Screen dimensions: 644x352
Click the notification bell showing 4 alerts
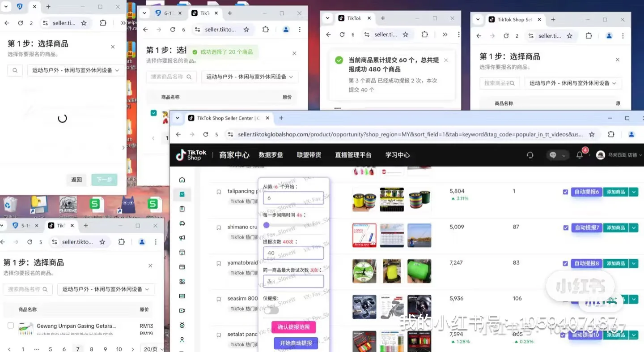tap(579, 155)
